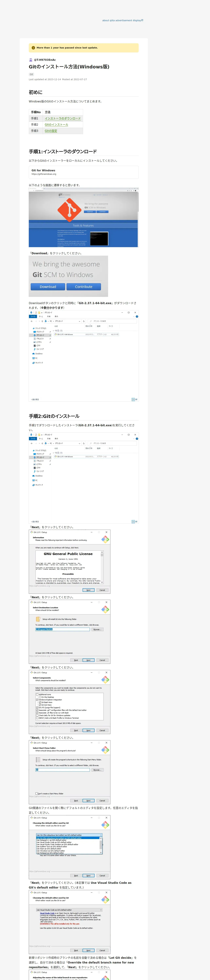Open the ファイル tab in the first Explorer screenshot
Image resolution: width=210 pixels, height=980 pixels.
[x=33, y=316]
